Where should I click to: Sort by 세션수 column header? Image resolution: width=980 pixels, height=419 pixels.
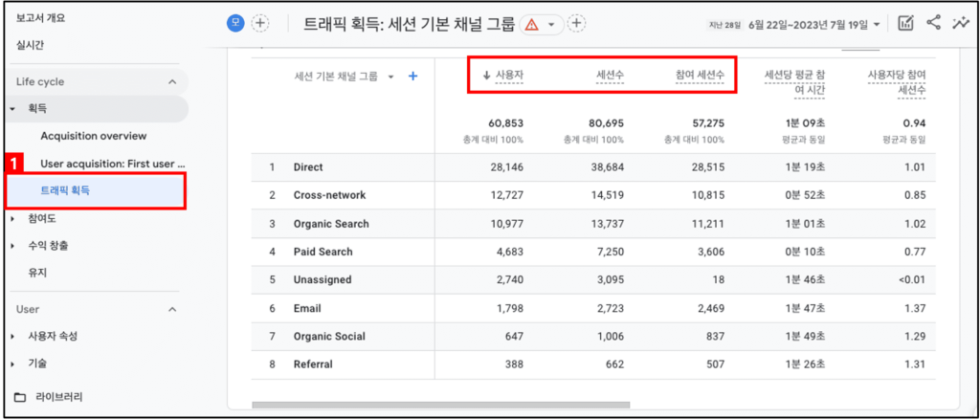pos(610,77)
